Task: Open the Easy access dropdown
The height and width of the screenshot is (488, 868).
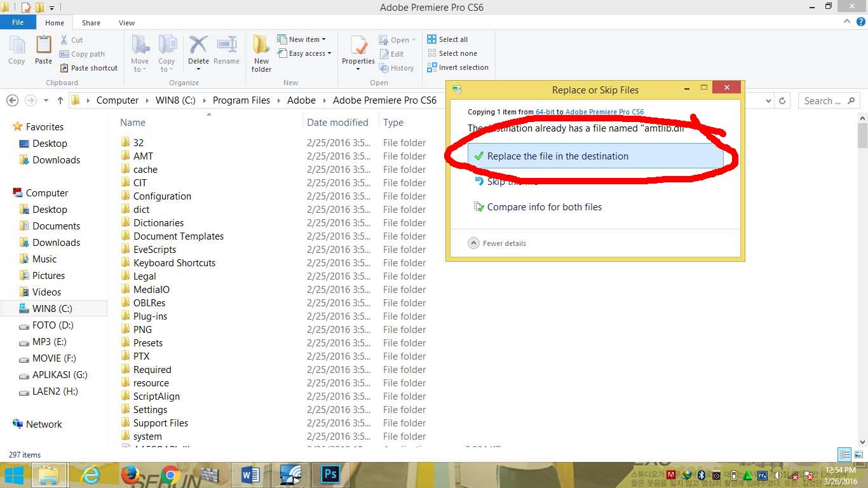Action: (x=304, y=53)
